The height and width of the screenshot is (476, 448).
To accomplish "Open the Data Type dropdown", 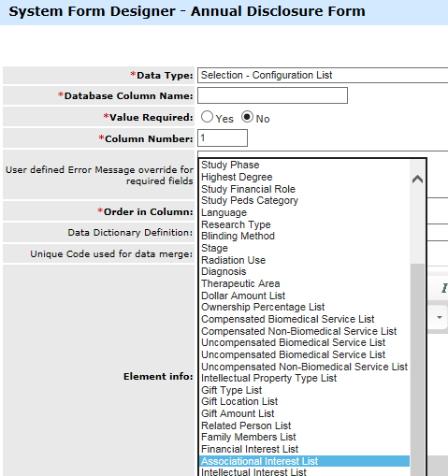I will [x=323, y=75].
